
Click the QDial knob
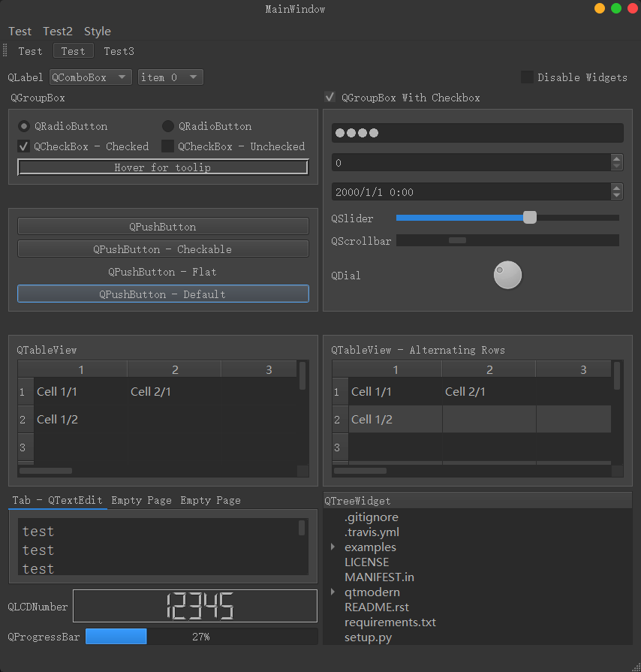click(x=507, y=275)
